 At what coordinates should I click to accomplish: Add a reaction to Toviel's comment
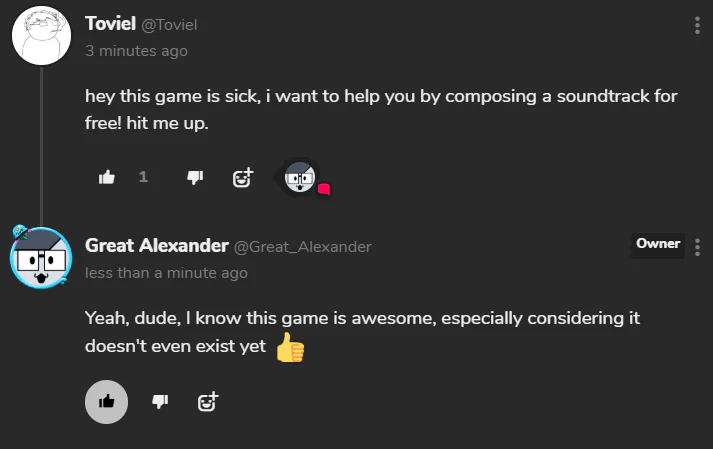click(x=243, y=177)
